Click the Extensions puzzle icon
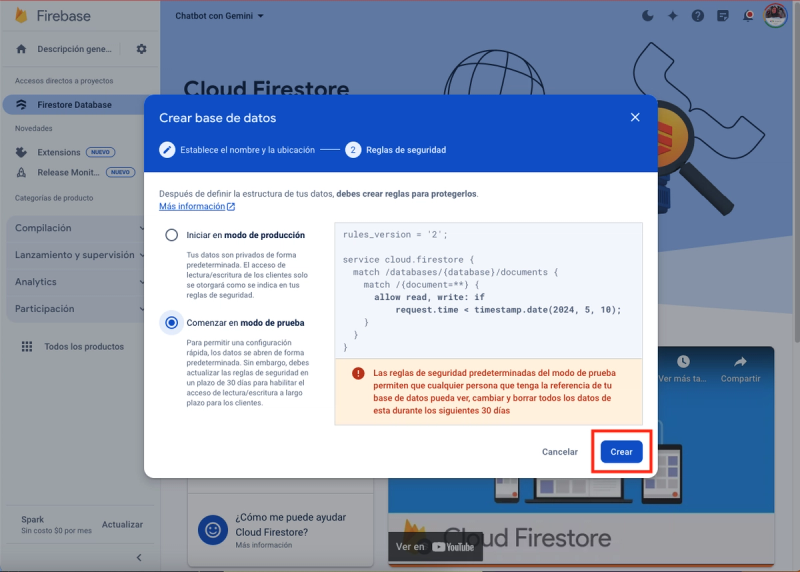The image size is (800, 572). click(21, 152)
